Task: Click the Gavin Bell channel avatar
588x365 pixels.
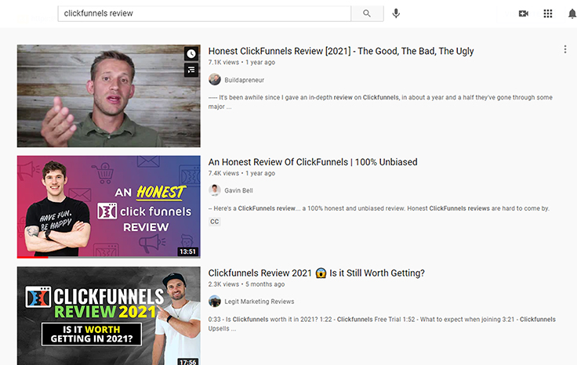Action: click(x=215, y=190)
